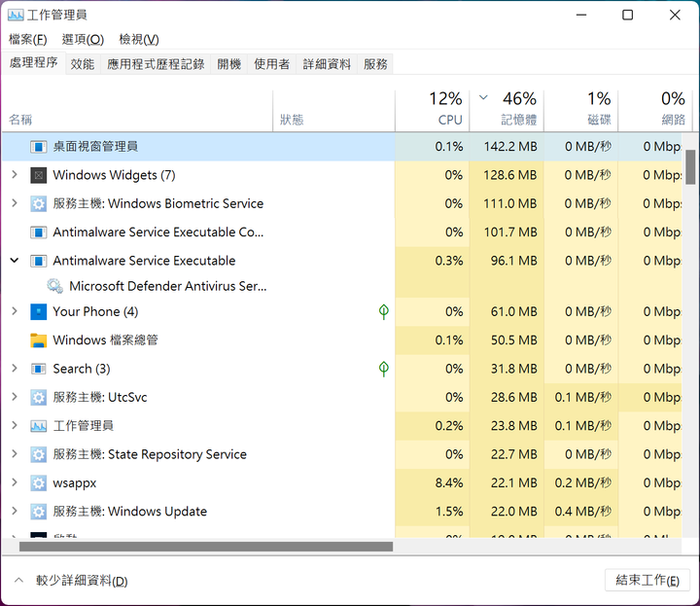Sort by the 磁碟 column header
Viewport: 700px width, 606px height.
click(x=580, y=110)
